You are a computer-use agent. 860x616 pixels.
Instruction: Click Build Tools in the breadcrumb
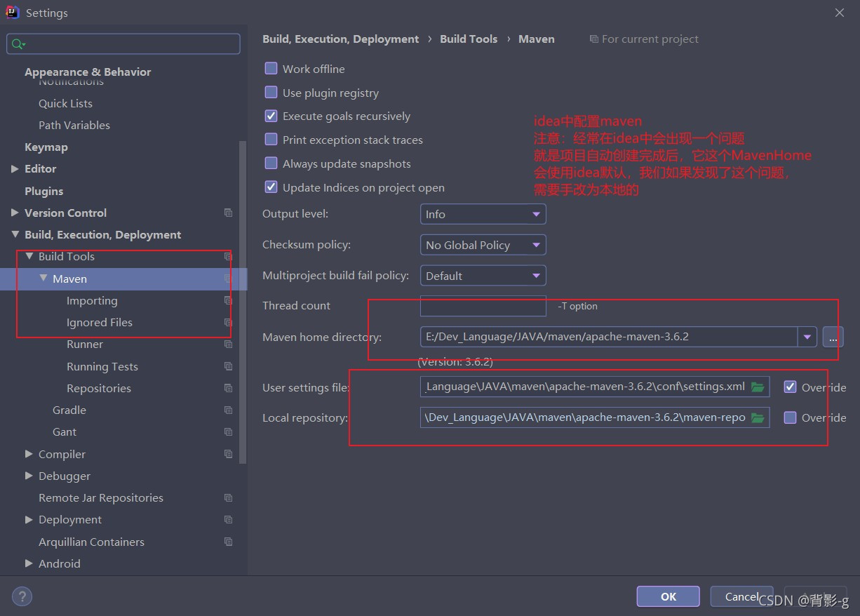click(x=469, y=39)
